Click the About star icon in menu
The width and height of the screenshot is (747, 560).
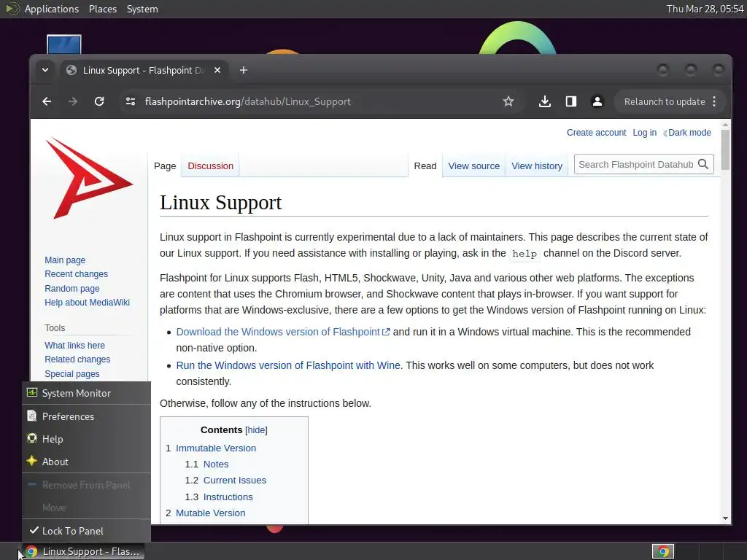(x=32, y=461)
